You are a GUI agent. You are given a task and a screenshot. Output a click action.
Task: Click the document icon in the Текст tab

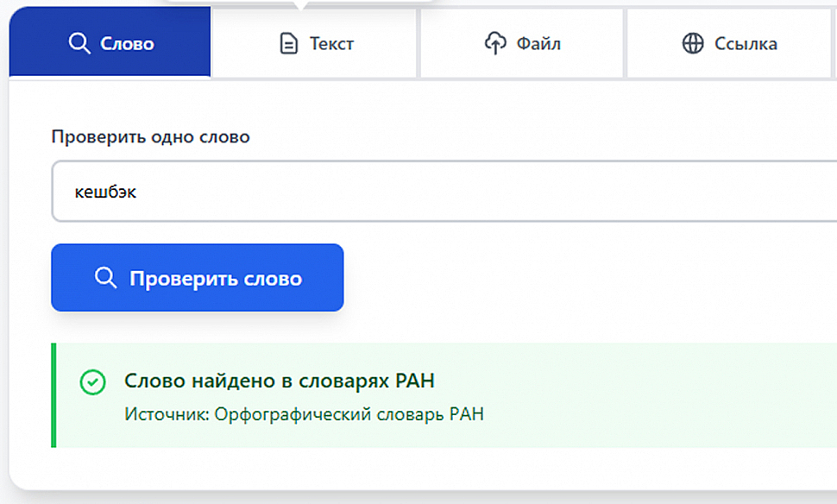click(288, 44)
